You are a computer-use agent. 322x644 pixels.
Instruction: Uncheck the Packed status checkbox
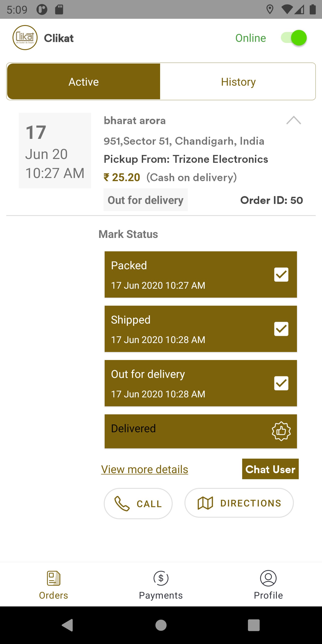point(281,275)
